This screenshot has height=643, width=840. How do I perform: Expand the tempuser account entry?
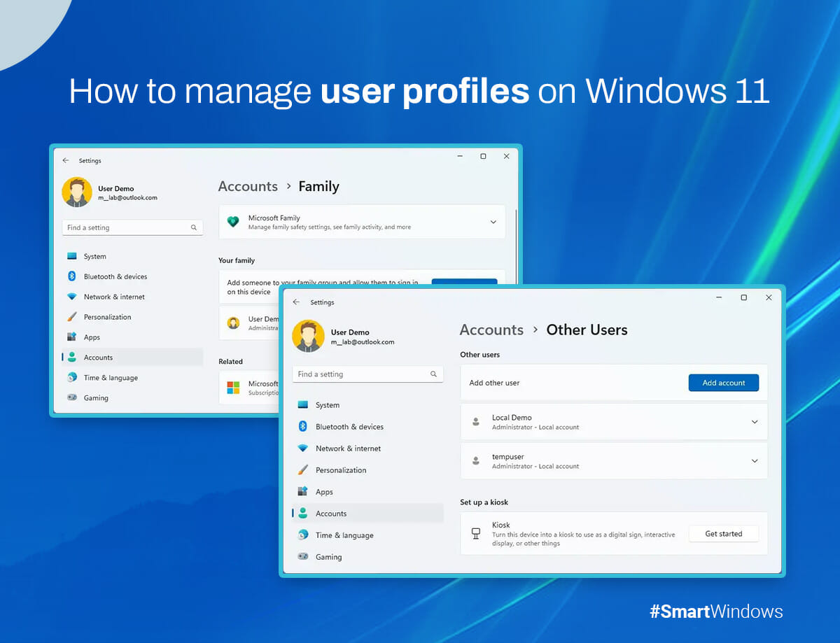point(755,460)
